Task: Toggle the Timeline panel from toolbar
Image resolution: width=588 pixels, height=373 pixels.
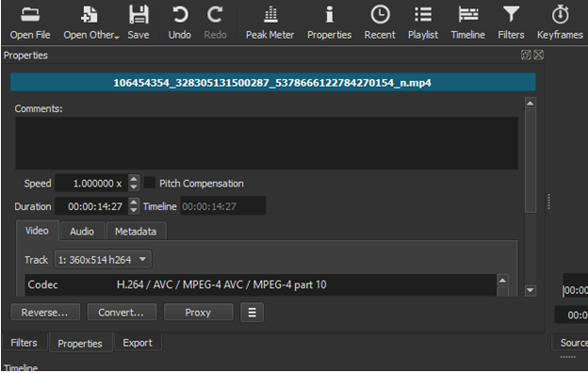Action: (468, 23)
